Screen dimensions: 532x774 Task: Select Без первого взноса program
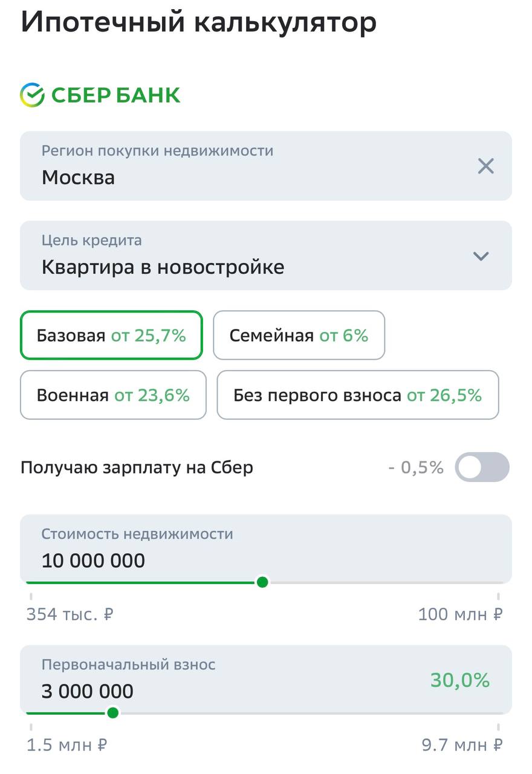(357, 395)
